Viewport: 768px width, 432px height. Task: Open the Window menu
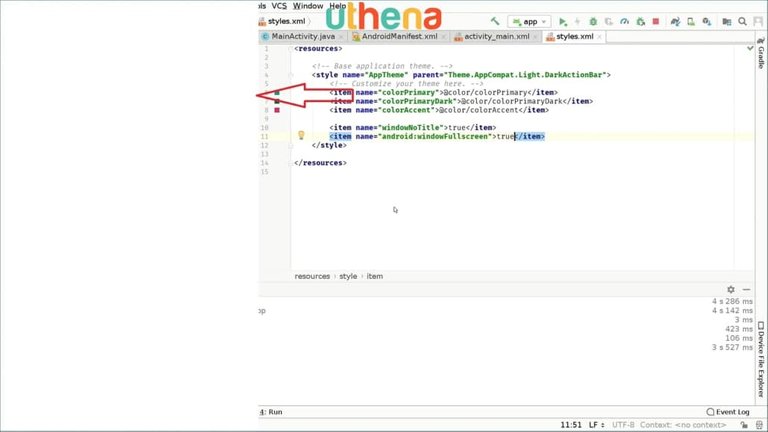coord(308,6)
